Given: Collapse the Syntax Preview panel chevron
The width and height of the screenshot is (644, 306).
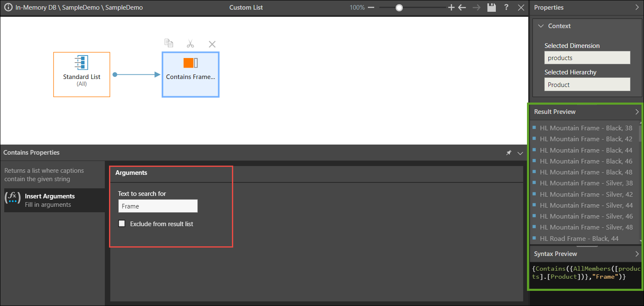Looking at the screenshot, I should (x=636, y=254).
